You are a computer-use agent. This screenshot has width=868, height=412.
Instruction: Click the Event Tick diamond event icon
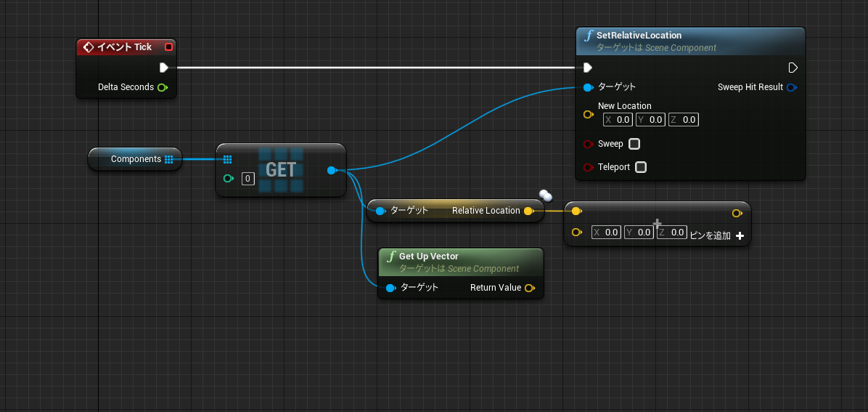[x=88, y=47]
